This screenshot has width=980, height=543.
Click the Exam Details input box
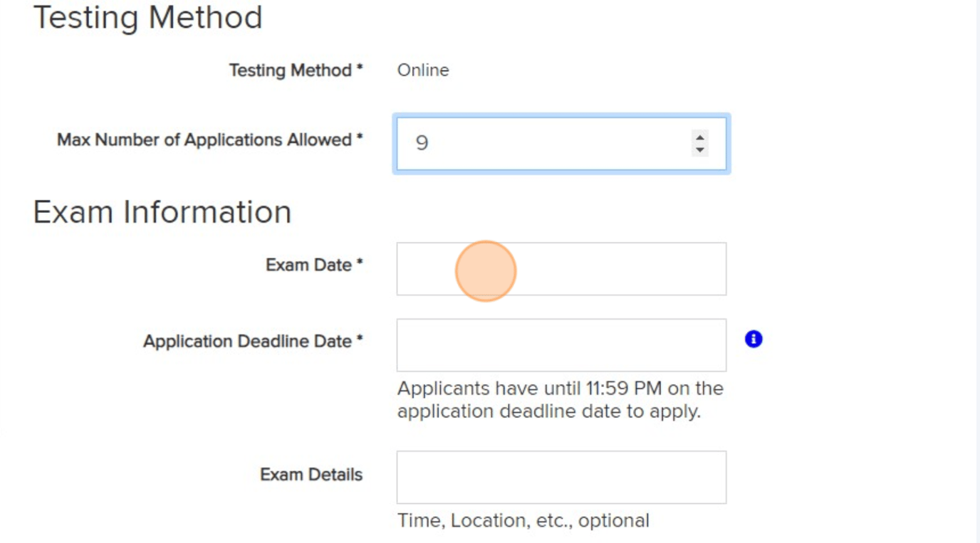click(x=561, y=477)
